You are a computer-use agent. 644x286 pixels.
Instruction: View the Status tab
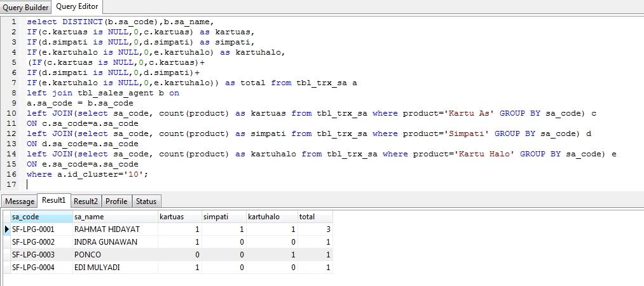(146, 201)
